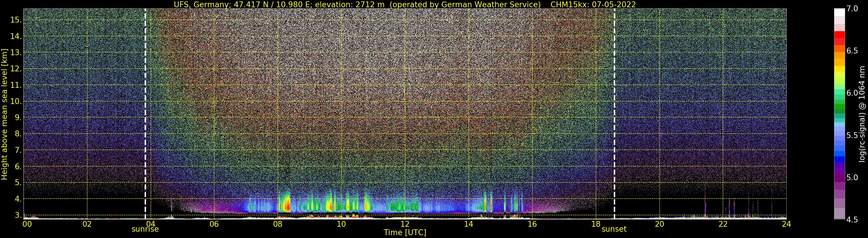Click the Time [UTC] axis title

(x=405, y=233)
